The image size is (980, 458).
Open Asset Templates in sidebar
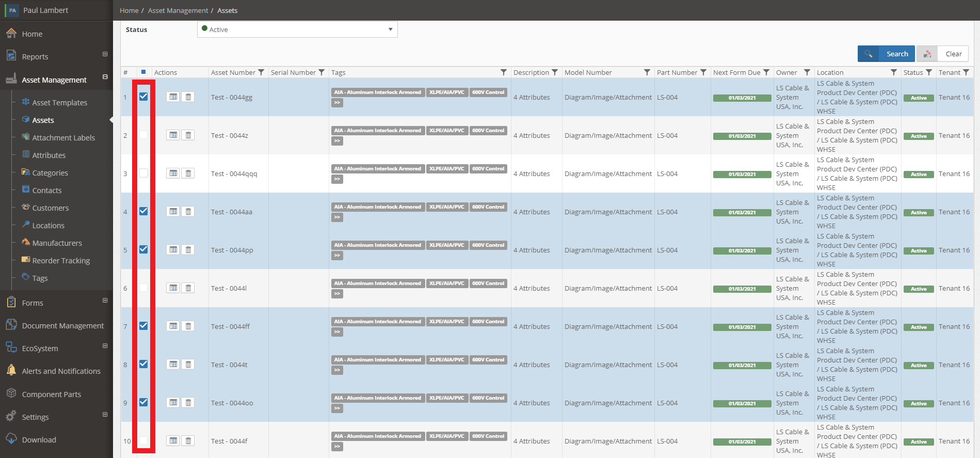[59, 102]
